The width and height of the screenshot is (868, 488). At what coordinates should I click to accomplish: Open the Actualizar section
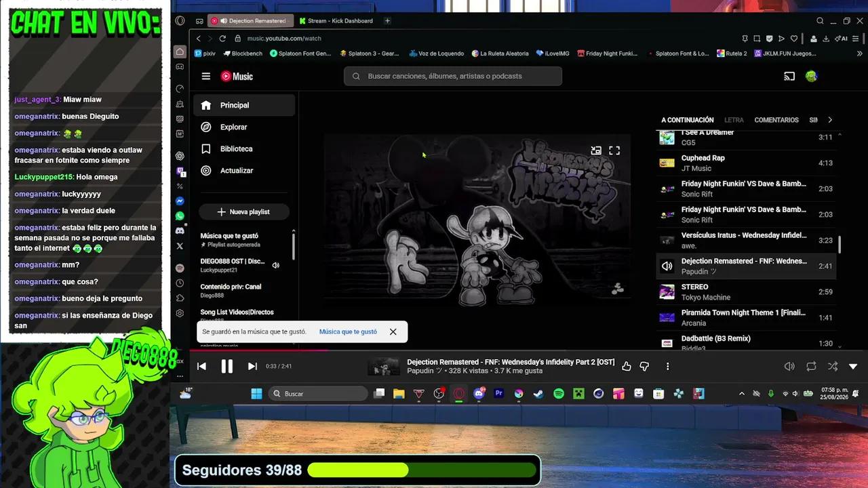[x=244, y=170]
